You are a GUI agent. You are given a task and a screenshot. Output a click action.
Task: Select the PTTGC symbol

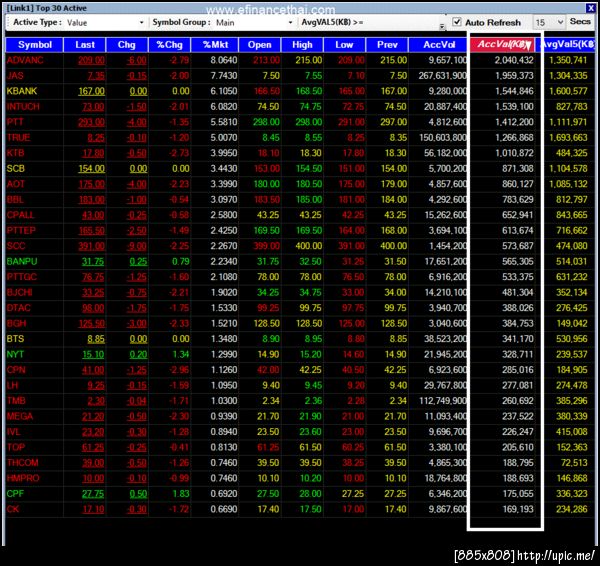coord(21,277)
